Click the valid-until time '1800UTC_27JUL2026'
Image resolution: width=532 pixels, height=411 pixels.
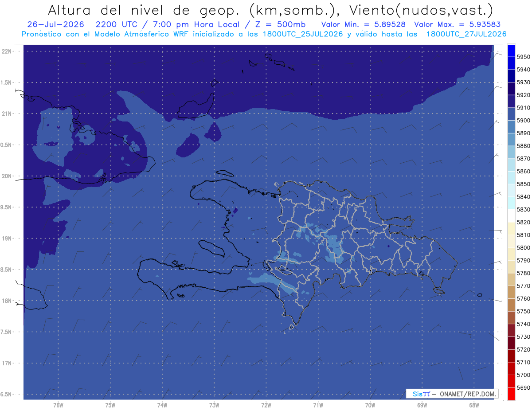click(x=466, y=34)
